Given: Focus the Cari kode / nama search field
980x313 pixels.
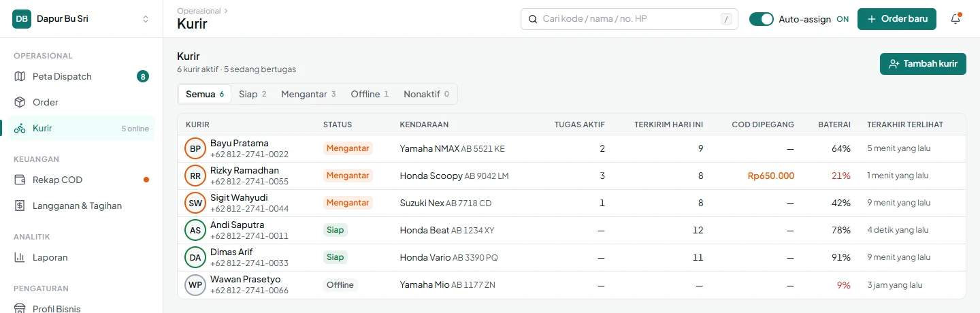Looking at the screenshot, I should tap(630, 19).
